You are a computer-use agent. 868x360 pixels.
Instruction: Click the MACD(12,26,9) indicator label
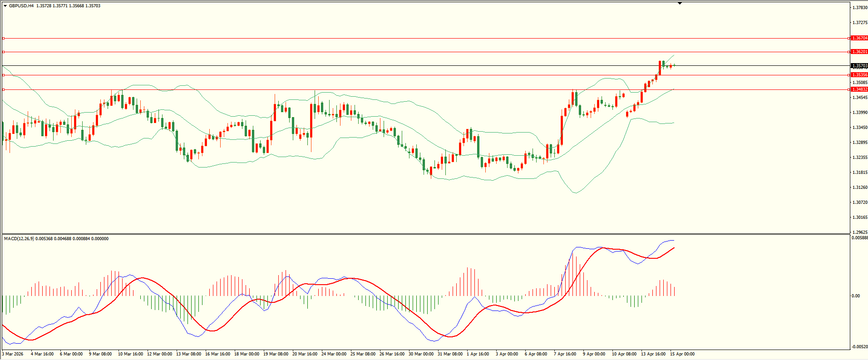[18, 239]
